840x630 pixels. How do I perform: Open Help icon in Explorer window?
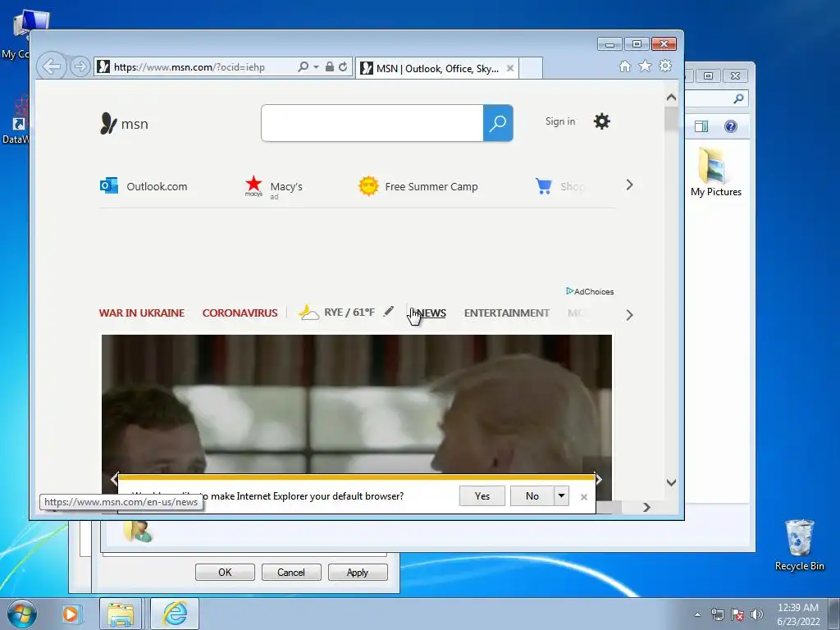coord(731,126)
